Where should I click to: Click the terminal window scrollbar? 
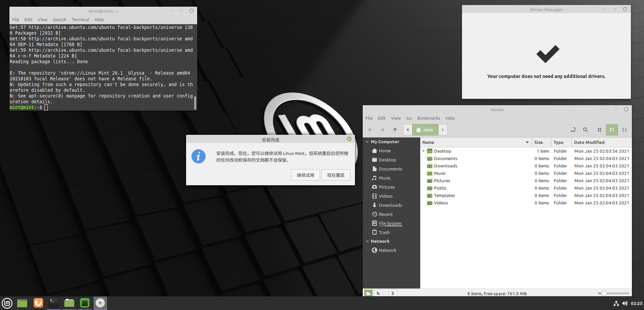(x=195, y=103)
